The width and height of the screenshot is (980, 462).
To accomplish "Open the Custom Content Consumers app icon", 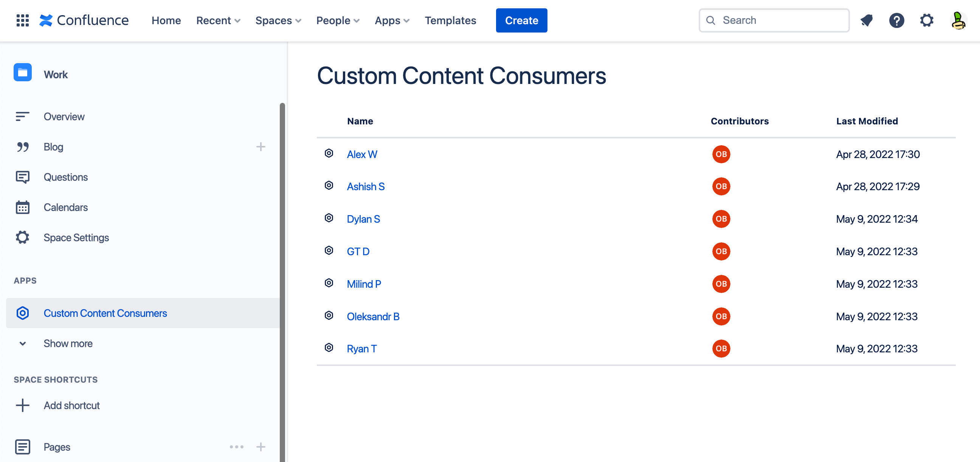I will [x=22, y=313].
